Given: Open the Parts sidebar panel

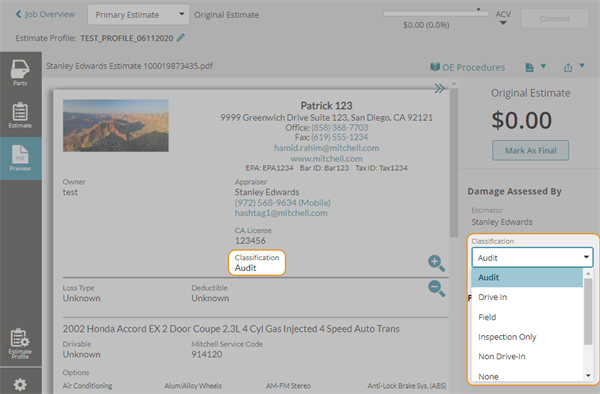Looking at the screenshot, I should point(20,73).
